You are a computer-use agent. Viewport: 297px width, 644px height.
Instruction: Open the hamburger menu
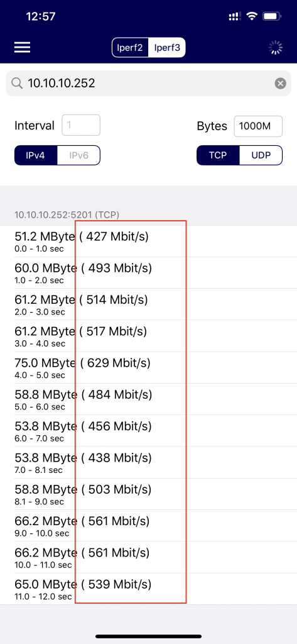[x=22, y=48]
